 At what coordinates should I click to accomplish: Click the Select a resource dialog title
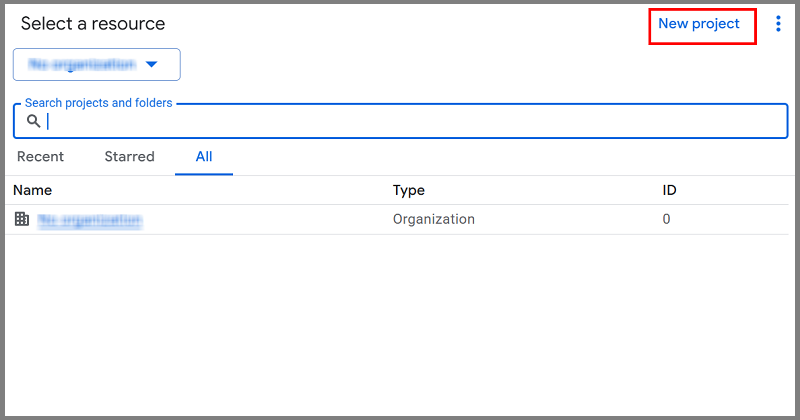click(x=93, y=24)
